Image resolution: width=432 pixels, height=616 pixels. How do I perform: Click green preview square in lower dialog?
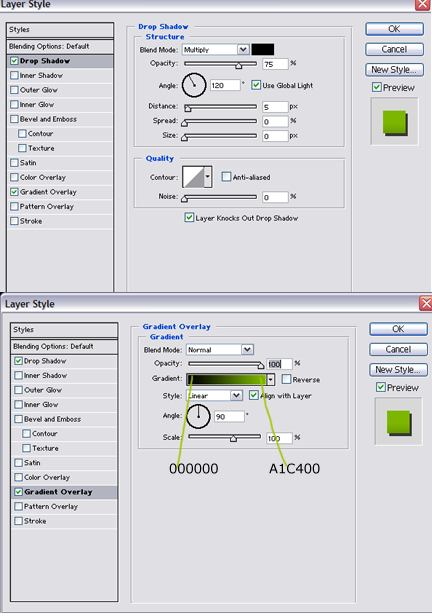(398, 422)
